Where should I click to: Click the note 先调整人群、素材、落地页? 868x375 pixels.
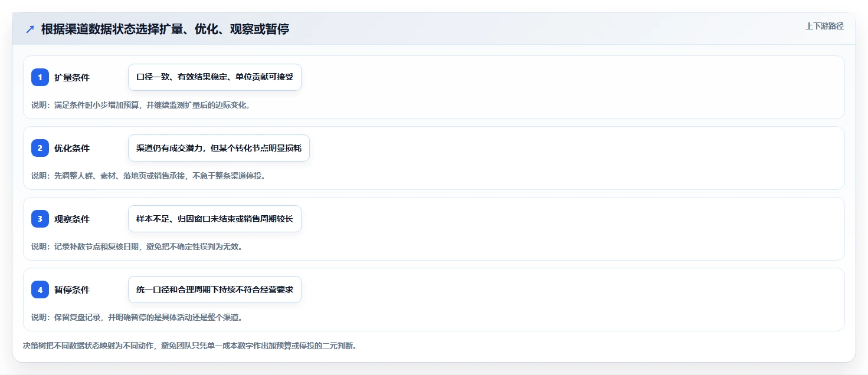click(x=148, y=176)
